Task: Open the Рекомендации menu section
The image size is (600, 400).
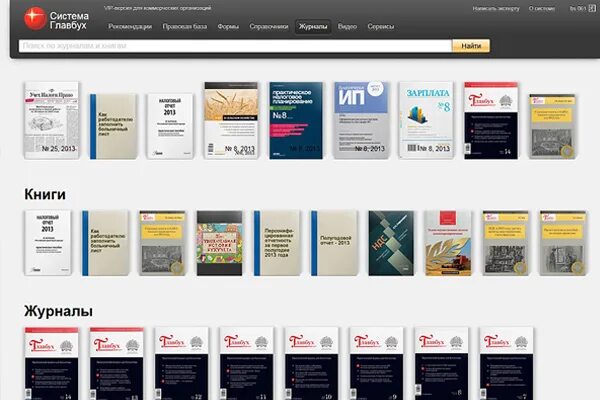Action: point(130,26)
